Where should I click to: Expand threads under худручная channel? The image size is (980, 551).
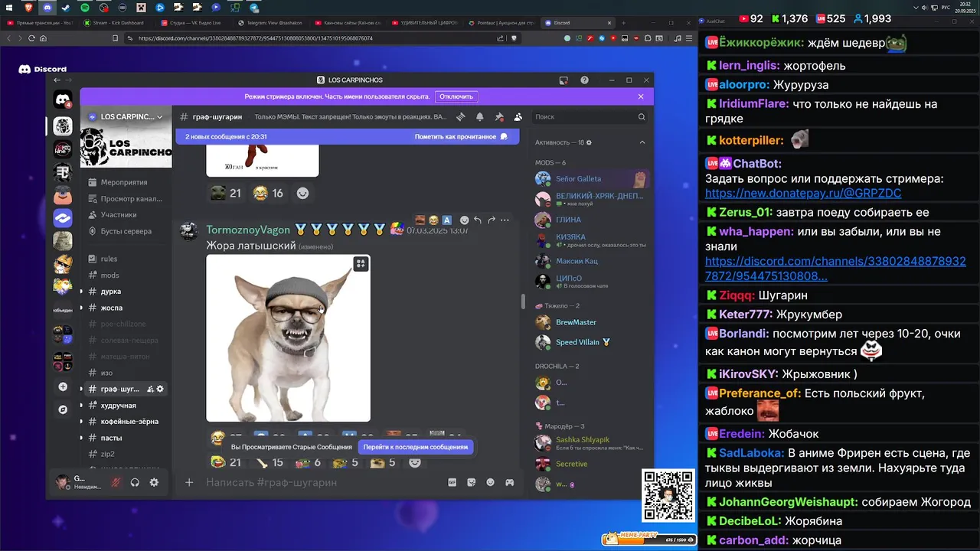pyautogui.click(x=81, y=406)
